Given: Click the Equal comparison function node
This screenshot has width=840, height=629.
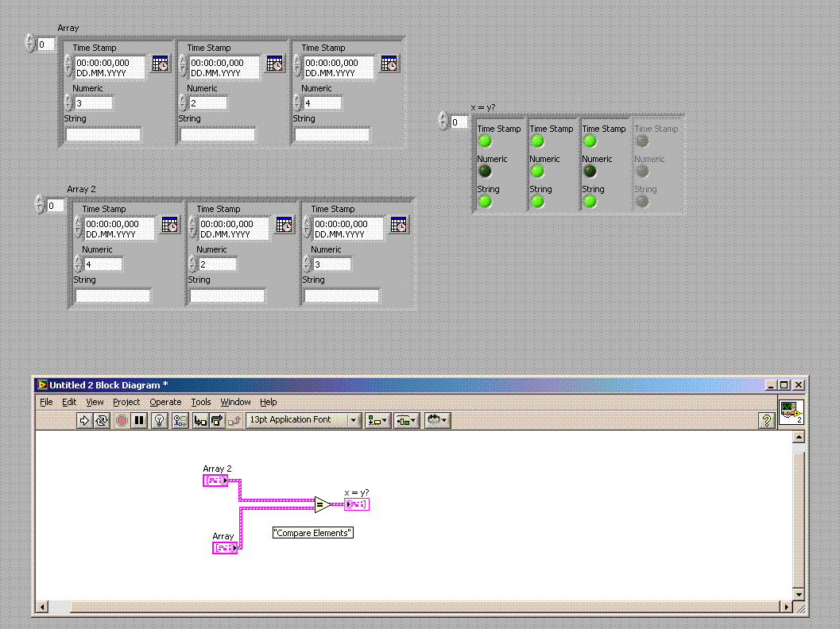Looking at the screenshot, I should click(322, 504).
